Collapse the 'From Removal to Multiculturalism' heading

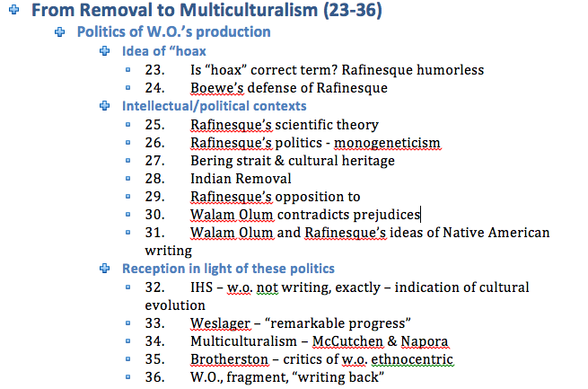13,9
